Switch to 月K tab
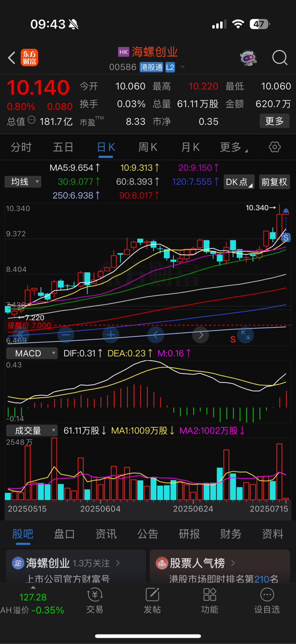The width and height of the screenshot is (296, 644). (x=190, y=147)
